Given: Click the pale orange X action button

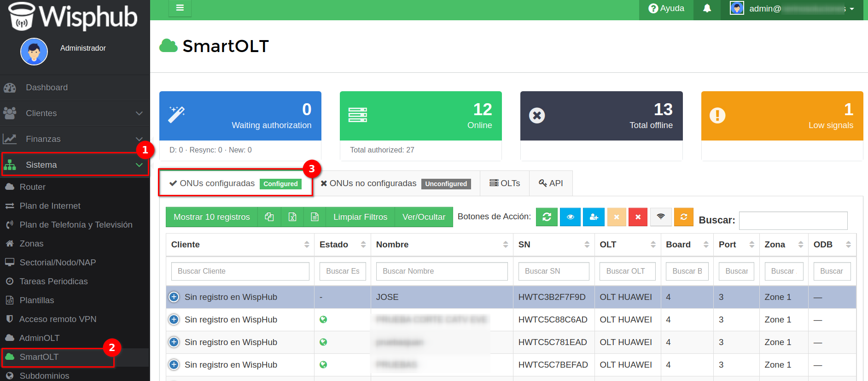Looking at the screenshot, I should coord(617,217).
